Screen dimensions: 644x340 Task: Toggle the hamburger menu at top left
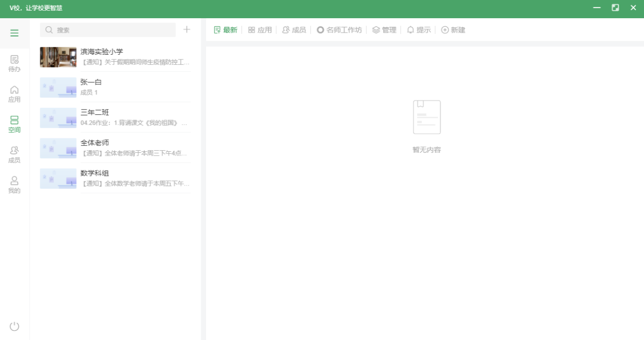pyautogui.click(x=14, y=32)
